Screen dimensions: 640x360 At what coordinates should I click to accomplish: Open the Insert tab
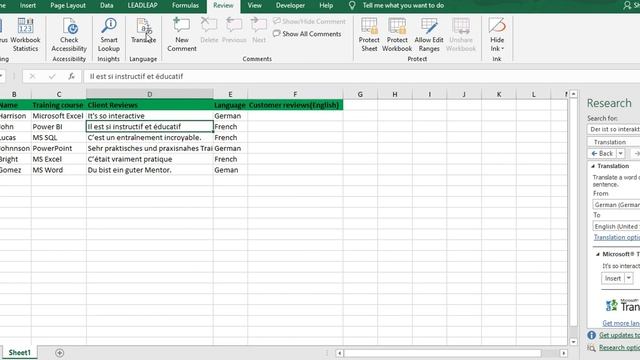tap(28, 6)
